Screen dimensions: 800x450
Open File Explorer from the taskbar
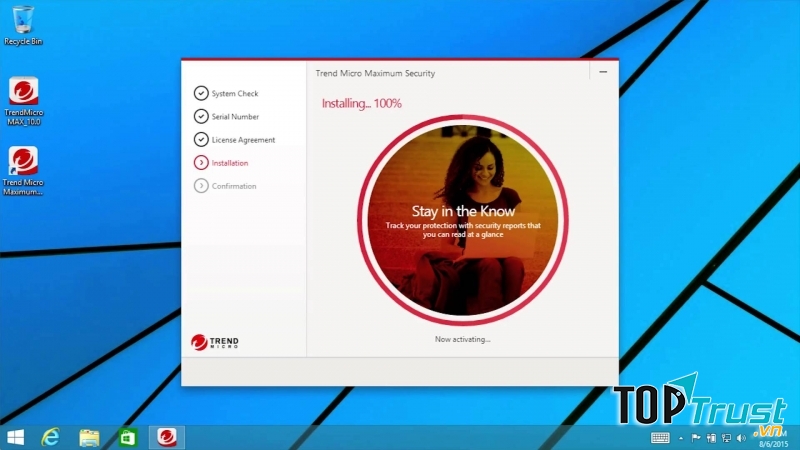tap(89, 438)
